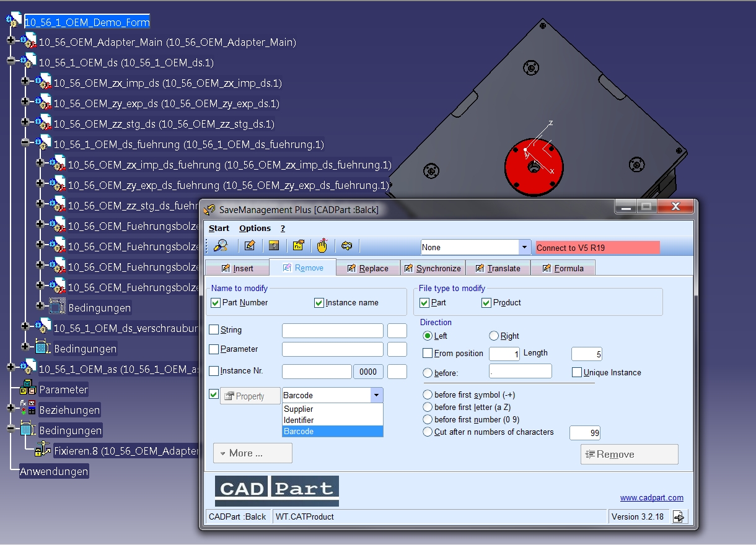Open the None dropdown in the toolbar
Image resolution: width=756 pixels, height=545 pixels.
click(x=525, y=247)
